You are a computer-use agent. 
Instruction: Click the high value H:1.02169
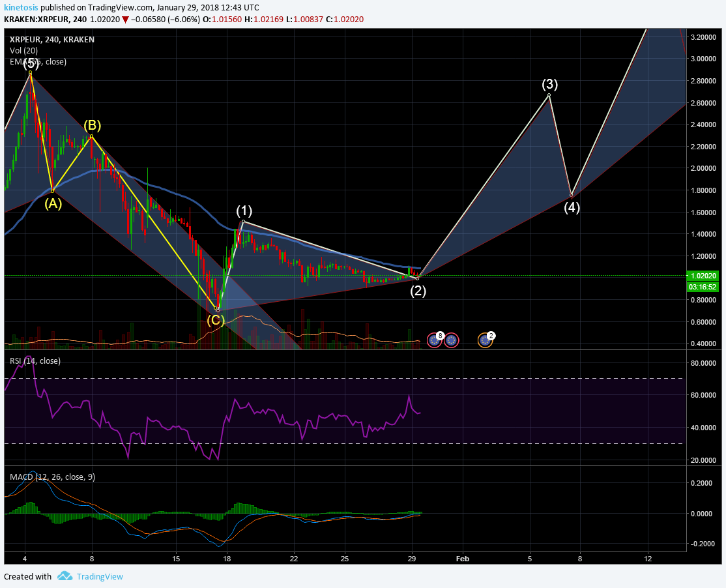click(263, 20)
